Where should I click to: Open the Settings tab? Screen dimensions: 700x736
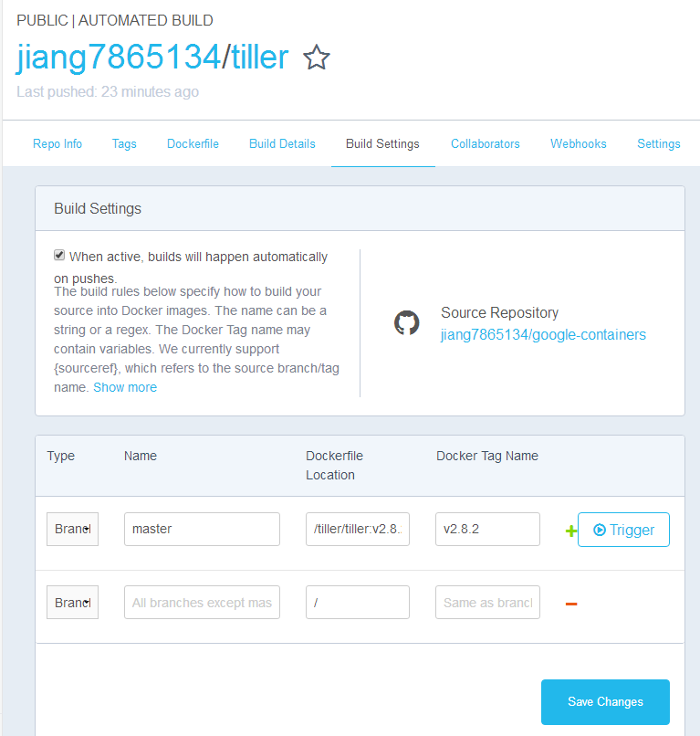(658, 143)
